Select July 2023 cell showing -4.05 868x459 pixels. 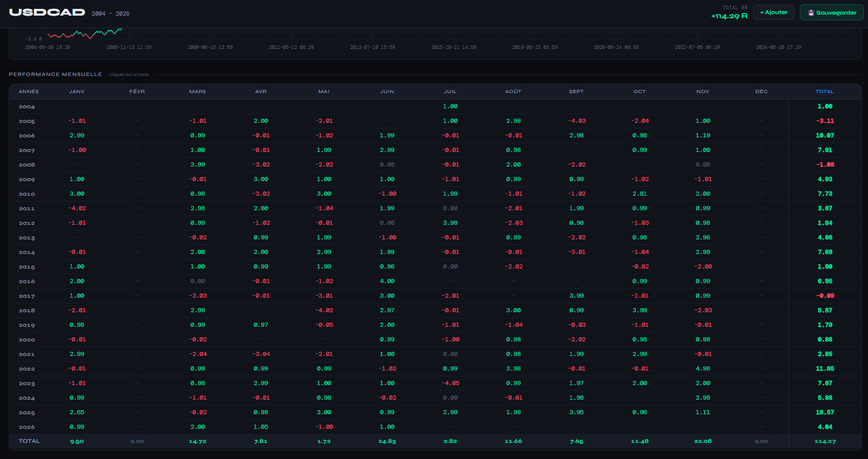pyautogui.click(x=450, y=383)
